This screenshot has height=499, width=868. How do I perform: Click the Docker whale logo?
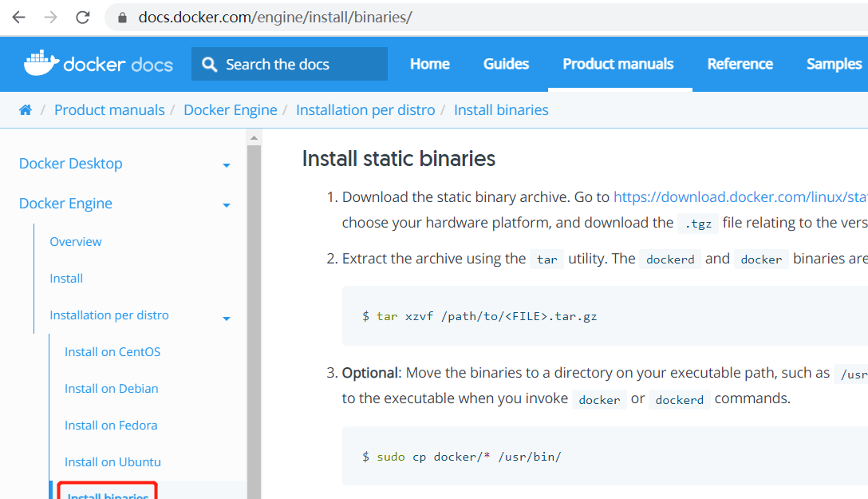[x=41, y=63]
